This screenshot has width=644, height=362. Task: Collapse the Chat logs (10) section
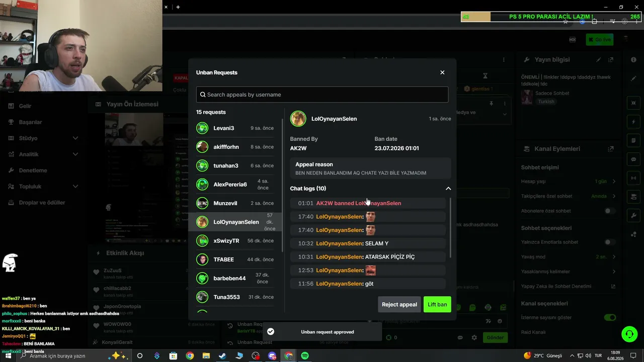[448, 189]
